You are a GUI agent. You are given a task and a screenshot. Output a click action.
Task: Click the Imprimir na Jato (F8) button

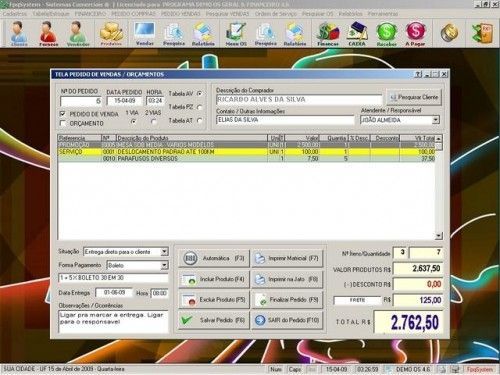pyautogui.click(x=287, y=279)
